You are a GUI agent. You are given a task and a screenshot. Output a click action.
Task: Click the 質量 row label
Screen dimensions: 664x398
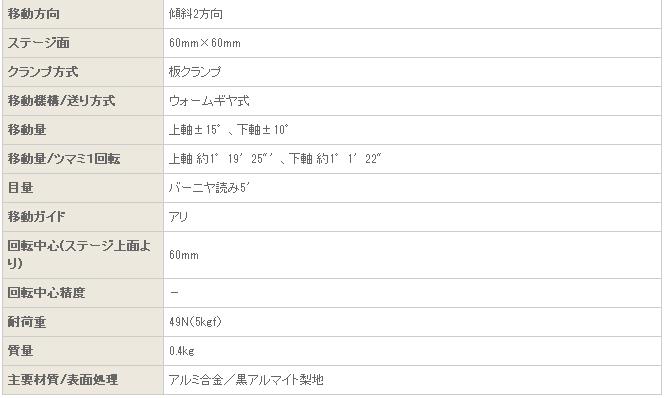pos(20,351)
